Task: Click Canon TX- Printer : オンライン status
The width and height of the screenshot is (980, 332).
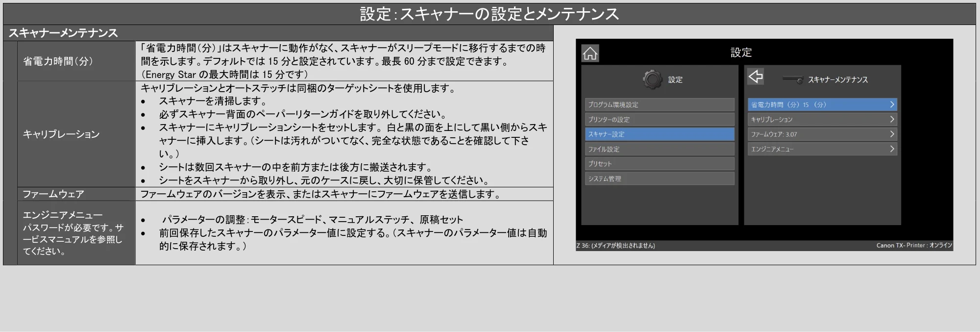Action: click(x=914, y=246)
